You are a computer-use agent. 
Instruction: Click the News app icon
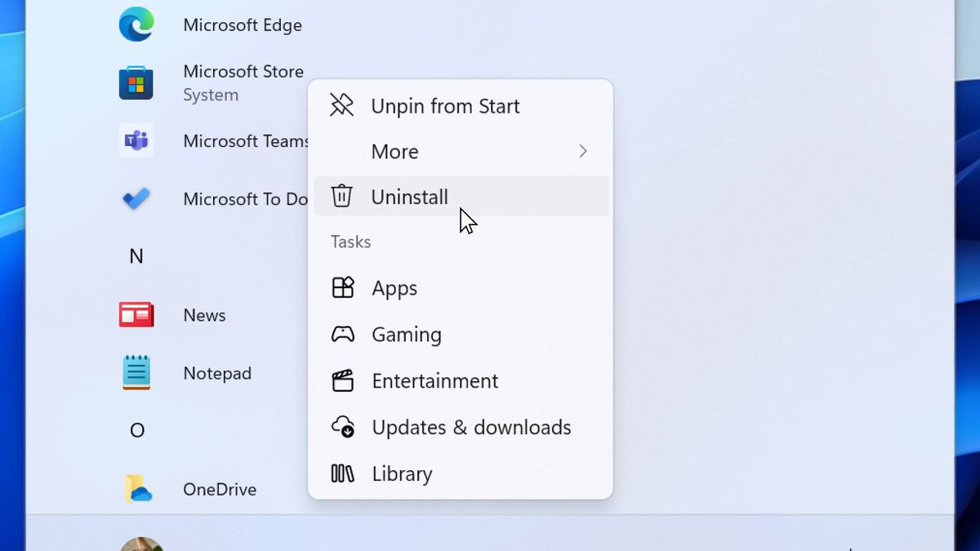[136, 314]
